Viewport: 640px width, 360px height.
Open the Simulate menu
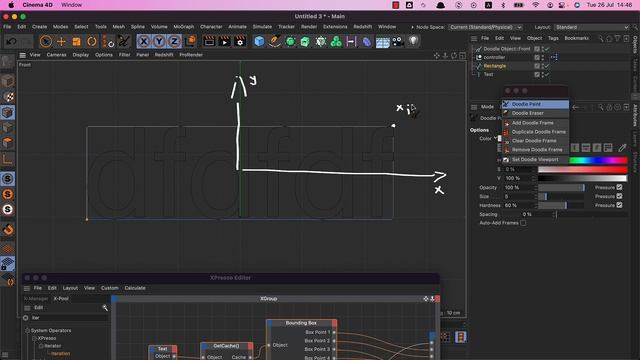point(262,27)
